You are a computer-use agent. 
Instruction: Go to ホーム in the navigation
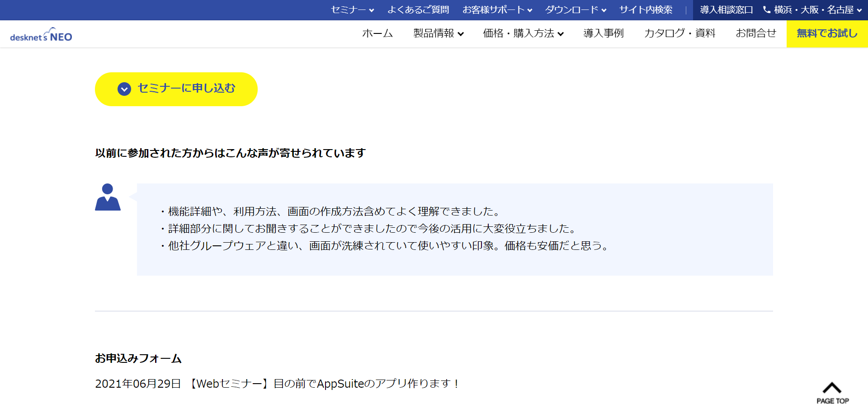click(x=377, y=33)
